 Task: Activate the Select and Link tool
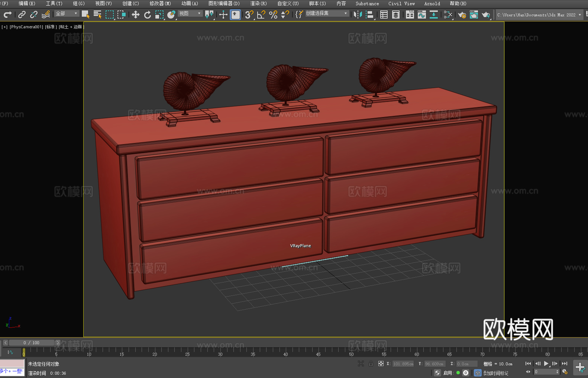(22, 14)
